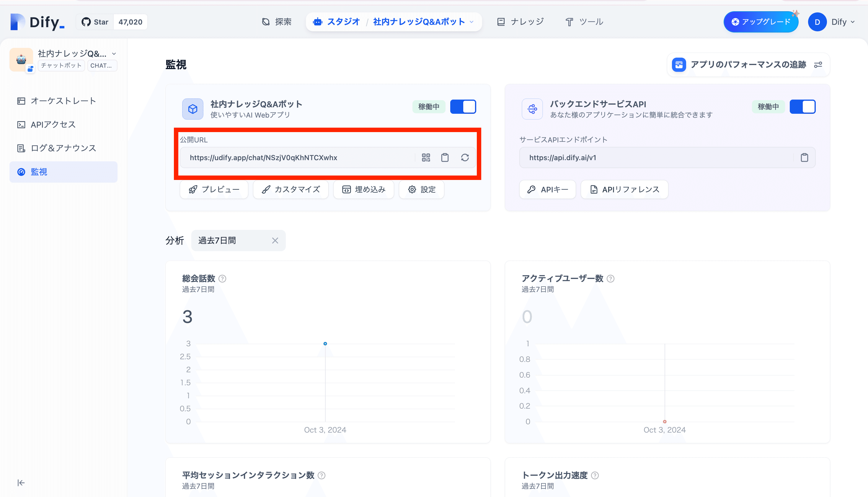Copy the public URL to clipboard
The height and width of the screenshot is (497, 868).
pyautogui.click(x=445, y=157)
